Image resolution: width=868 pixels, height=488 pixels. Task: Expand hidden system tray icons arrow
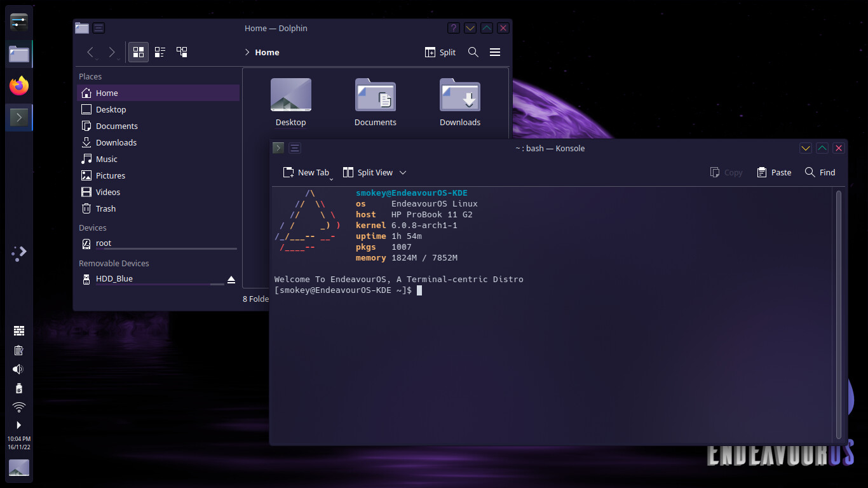coord(19,424)
